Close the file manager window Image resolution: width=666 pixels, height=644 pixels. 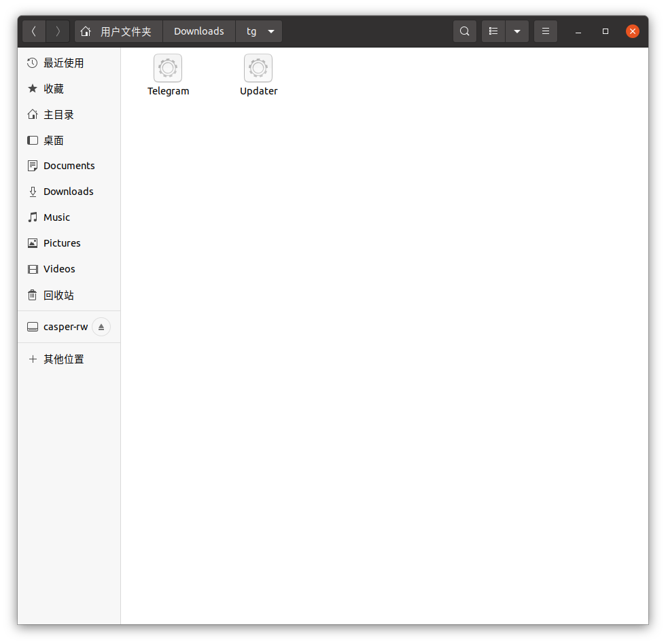633,31
